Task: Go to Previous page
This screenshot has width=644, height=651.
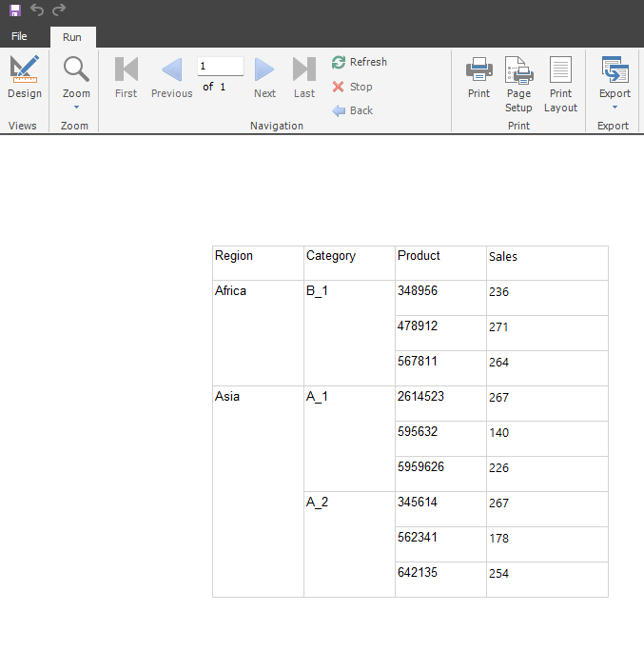Action: [172, 77]
